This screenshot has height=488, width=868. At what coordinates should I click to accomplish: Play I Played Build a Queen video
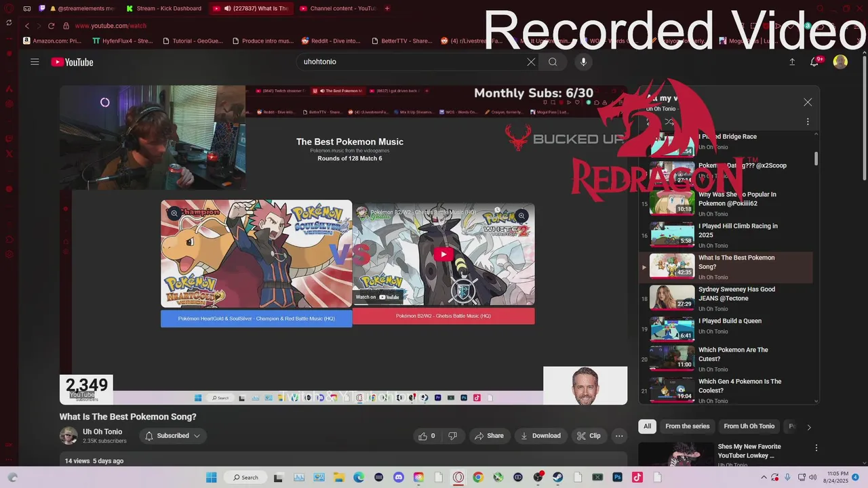point(726,330)
